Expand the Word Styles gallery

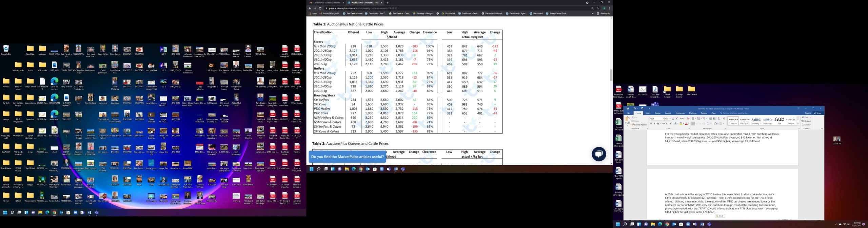point(798,124)
